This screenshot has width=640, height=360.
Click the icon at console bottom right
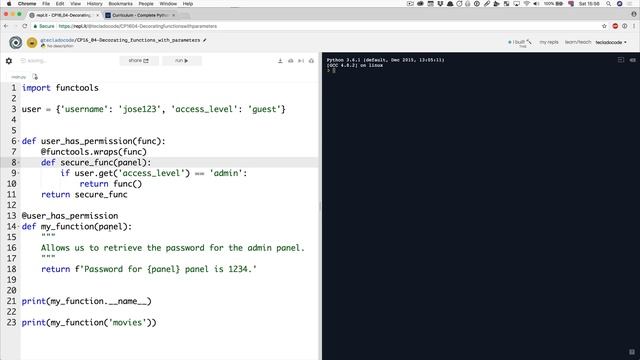(x=632, y=352)
